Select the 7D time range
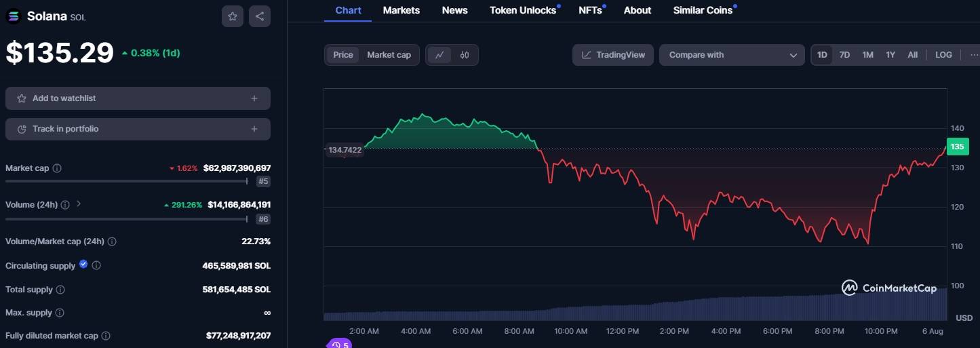Image resolution: width=980 pixels, height=348 pixels. click(x=844, y=55)
